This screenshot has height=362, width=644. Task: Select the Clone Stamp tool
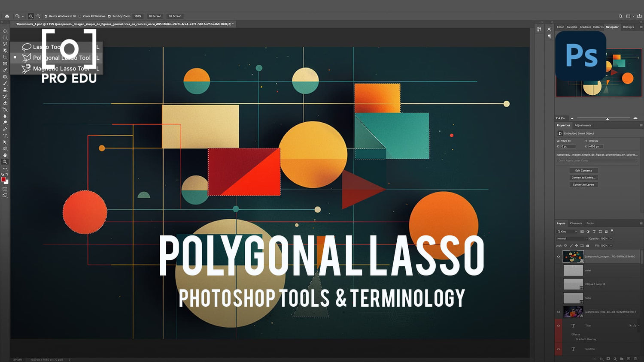point(5,90)
